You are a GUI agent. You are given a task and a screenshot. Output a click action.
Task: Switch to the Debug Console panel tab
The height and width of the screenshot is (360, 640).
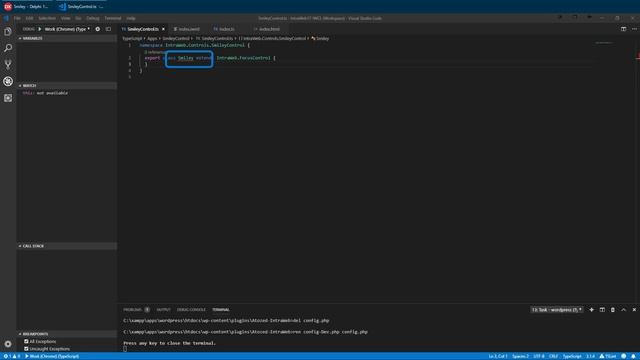191,310
